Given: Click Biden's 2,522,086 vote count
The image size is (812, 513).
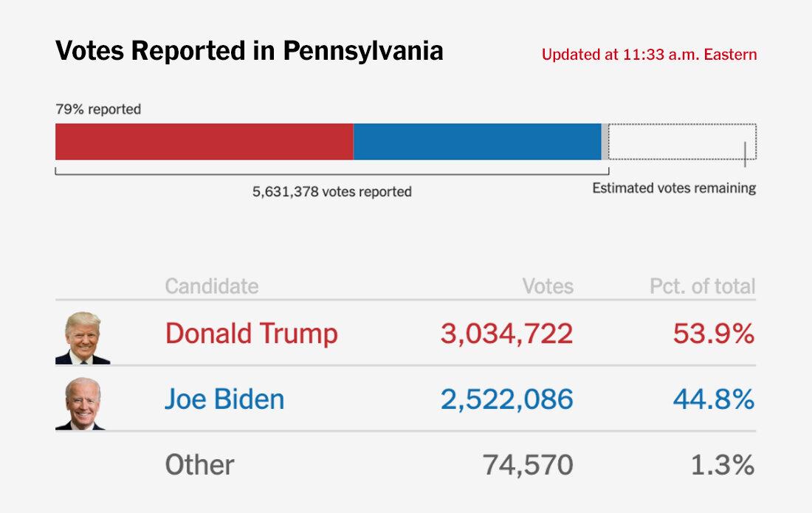Looking at the screenshot, I should [x=506, y=399].
